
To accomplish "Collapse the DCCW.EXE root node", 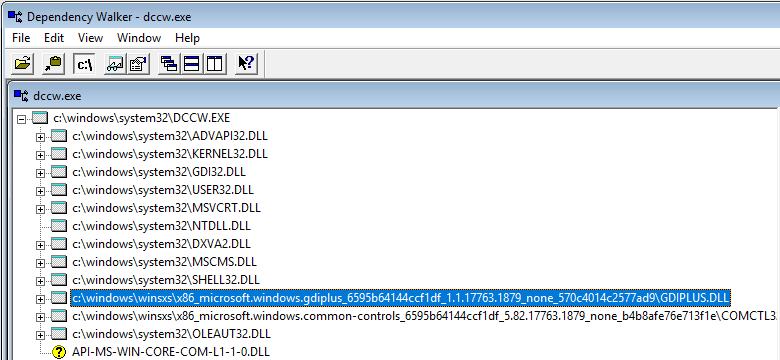I will [21, 119].
